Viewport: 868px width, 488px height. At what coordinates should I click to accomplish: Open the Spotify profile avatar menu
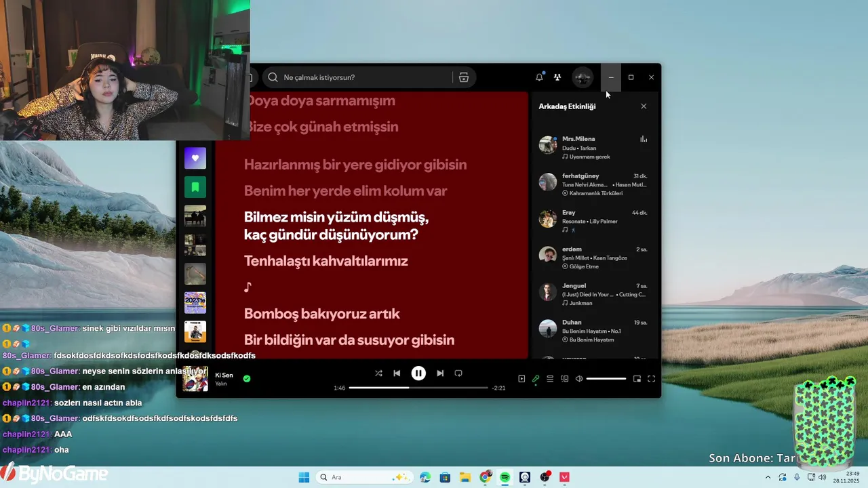click(x=583, y=77)
